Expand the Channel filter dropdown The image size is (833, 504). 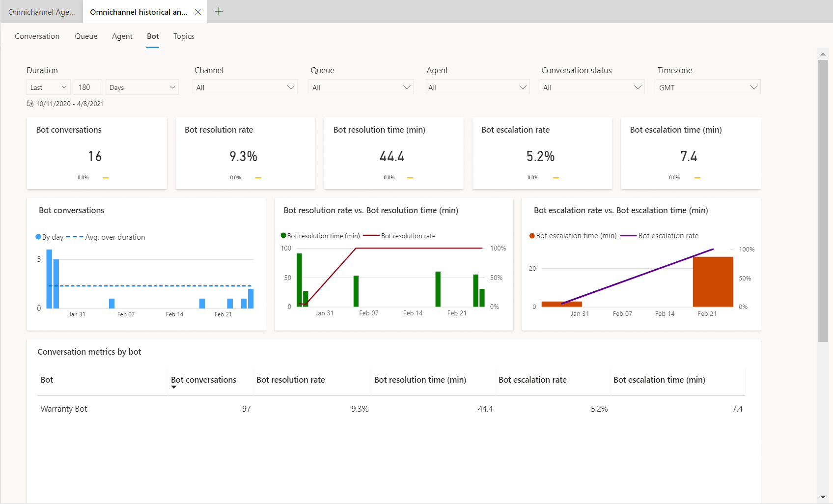coord(245,87)
